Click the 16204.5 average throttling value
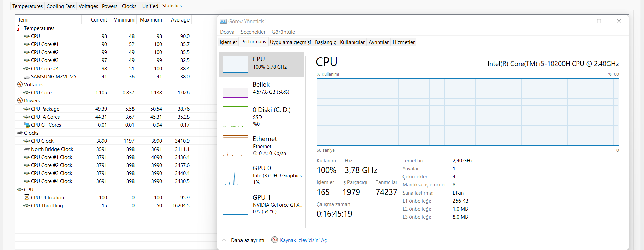The width and height of the screenshot is (644, 250). (181, 206)
